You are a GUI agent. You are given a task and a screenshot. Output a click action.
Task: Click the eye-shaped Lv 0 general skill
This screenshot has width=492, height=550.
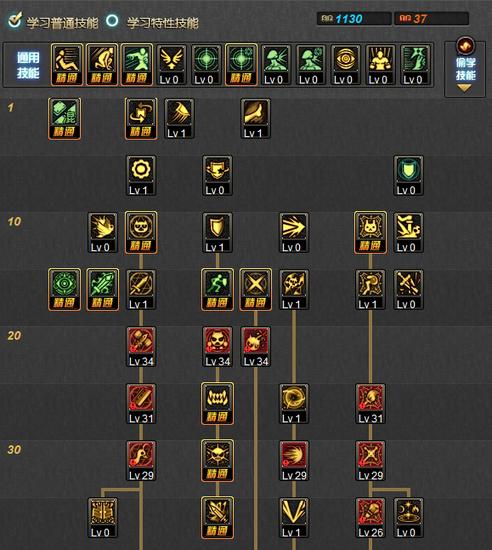345,65
